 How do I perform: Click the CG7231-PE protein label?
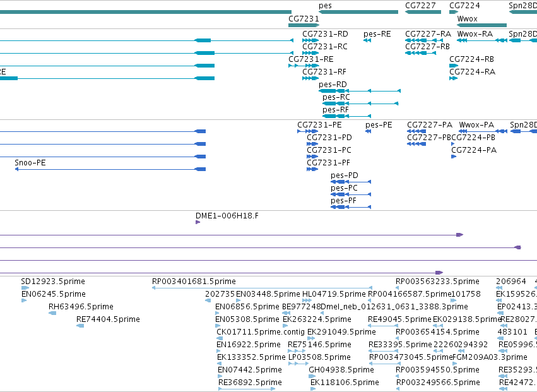tap(319, 126)
